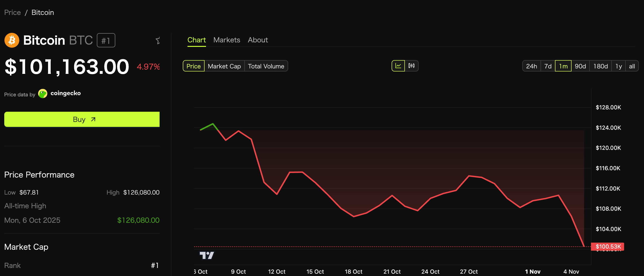
Task: Select the Price data toggle
Action: tap(193, 66)
